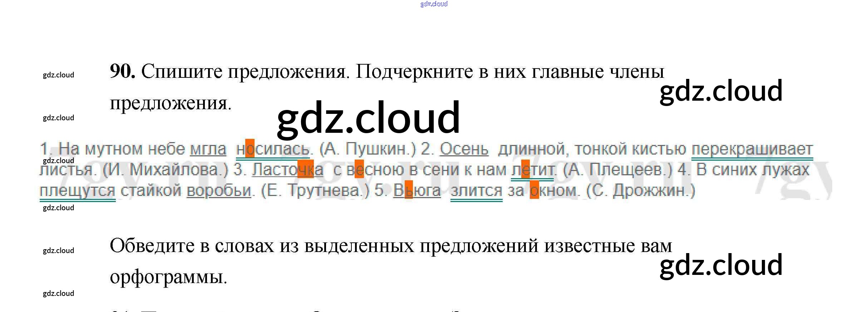Click the orange highlighted letter in «Вьюга»
The height and width of the screenshot is (312, 868).
pos(409,190)
